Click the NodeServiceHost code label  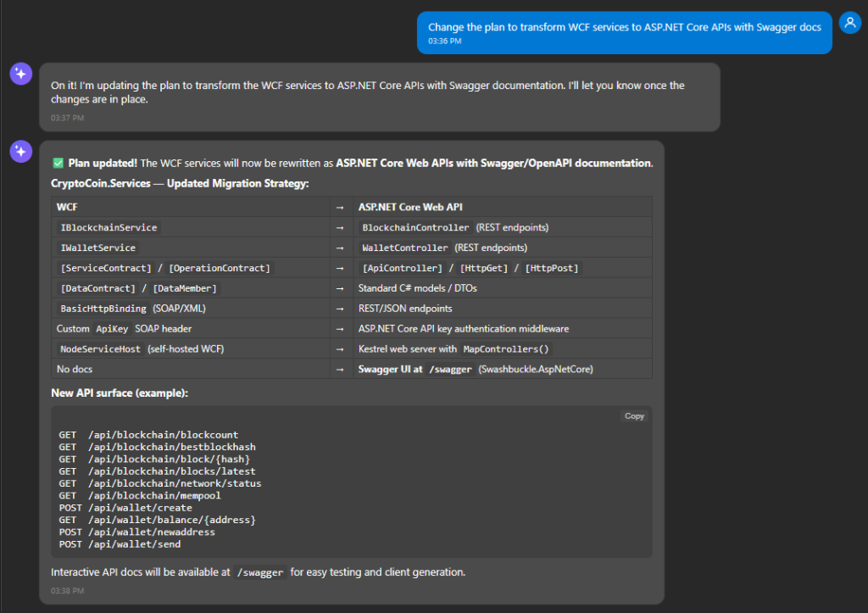coord(100,348)
